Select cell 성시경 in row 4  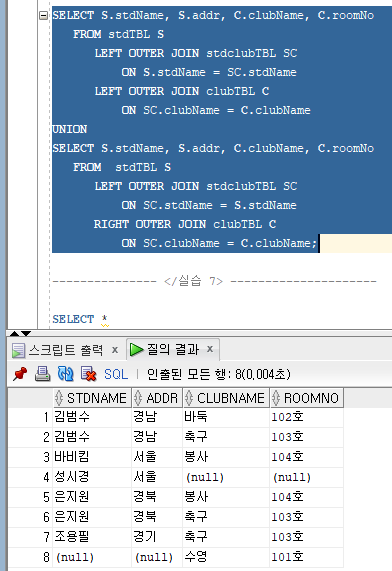(92, 477)
